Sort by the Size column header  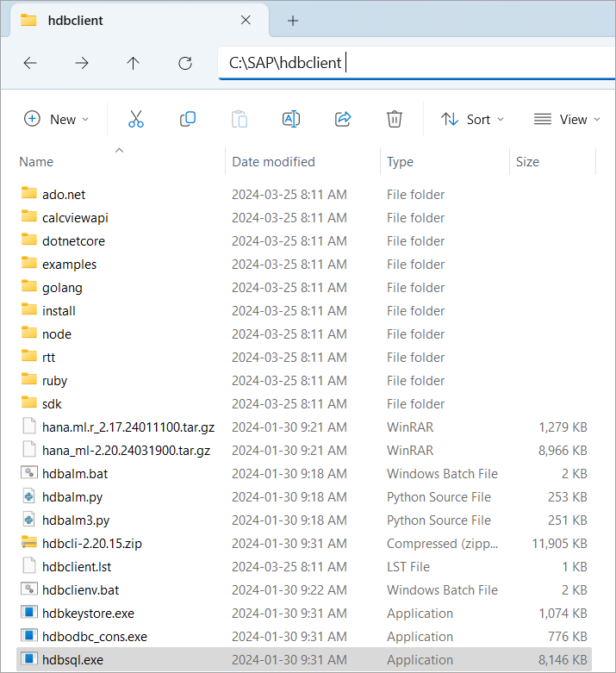point(527,162)
